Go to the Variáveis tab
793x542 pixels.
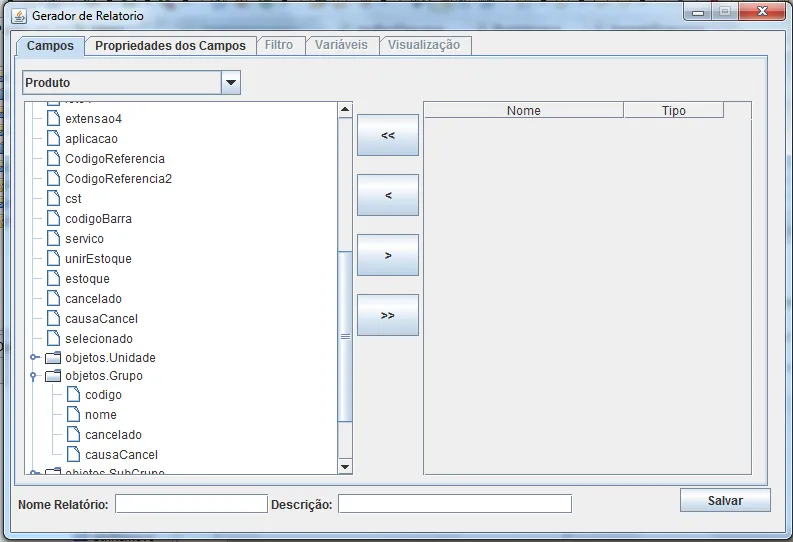pos(341,45)
